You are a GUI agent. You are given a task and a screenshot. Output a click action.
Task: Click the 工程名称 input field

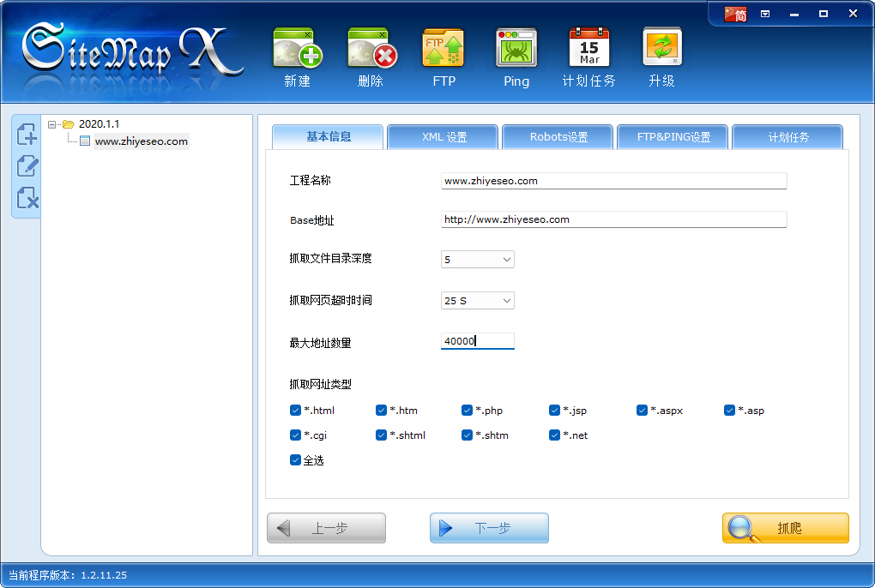(x=614, y=181)
